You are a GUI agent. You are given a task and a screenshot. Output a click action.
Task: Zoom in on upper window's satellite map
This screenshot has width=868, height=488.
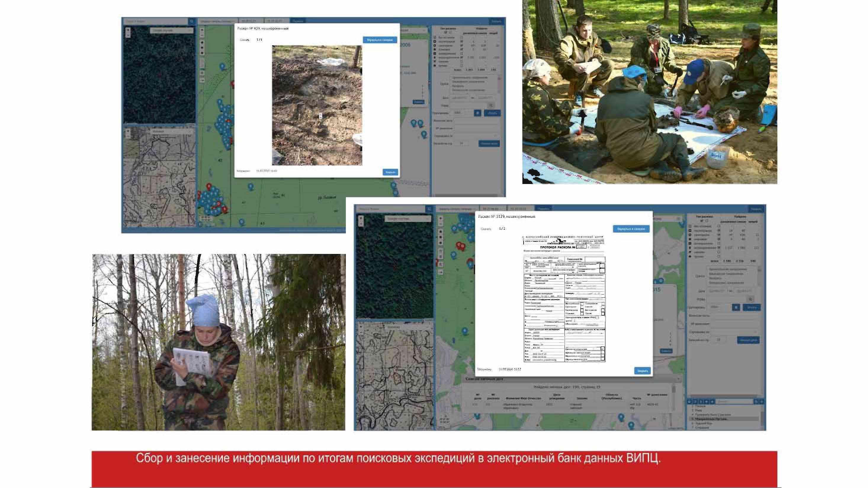click(128, 30)
